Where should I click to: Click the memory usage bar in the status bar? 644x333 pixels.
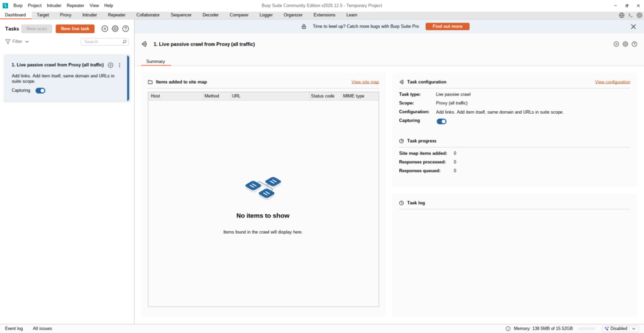pyautogui.click(x=586, y=328)
